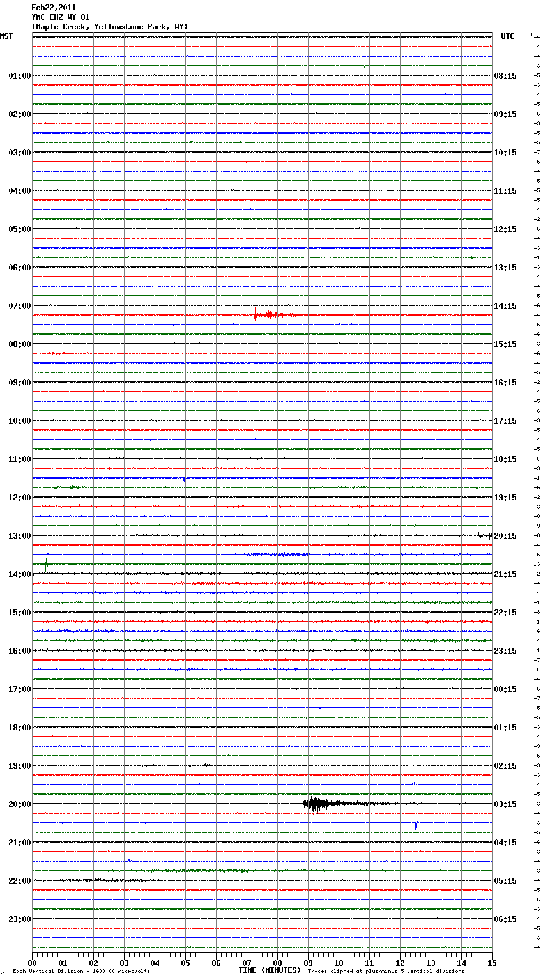Select the 03:00 MST time label
This screenshot has height=980, width=543.
20,153
